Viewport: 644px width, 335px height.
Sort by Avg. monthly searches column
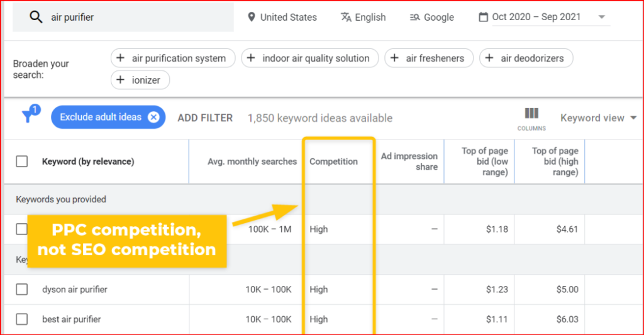(x=252, y=162)
